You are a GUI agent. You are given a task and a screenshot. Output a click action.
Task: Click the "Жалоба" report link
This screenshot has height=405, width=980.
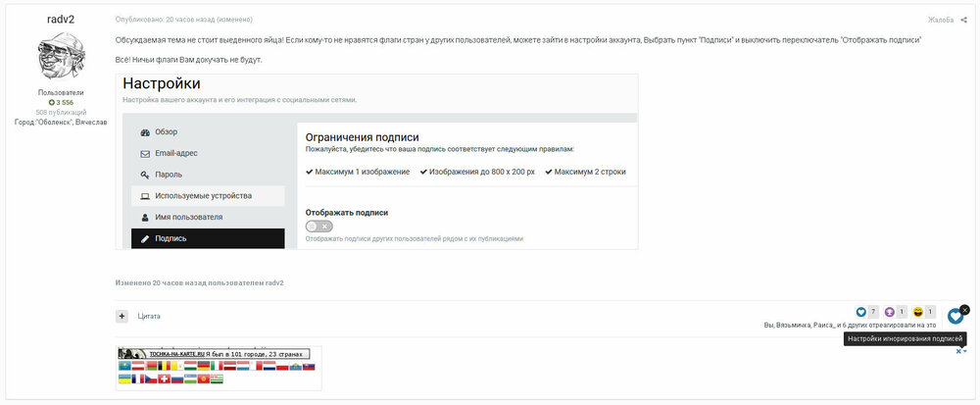point(941,20)
